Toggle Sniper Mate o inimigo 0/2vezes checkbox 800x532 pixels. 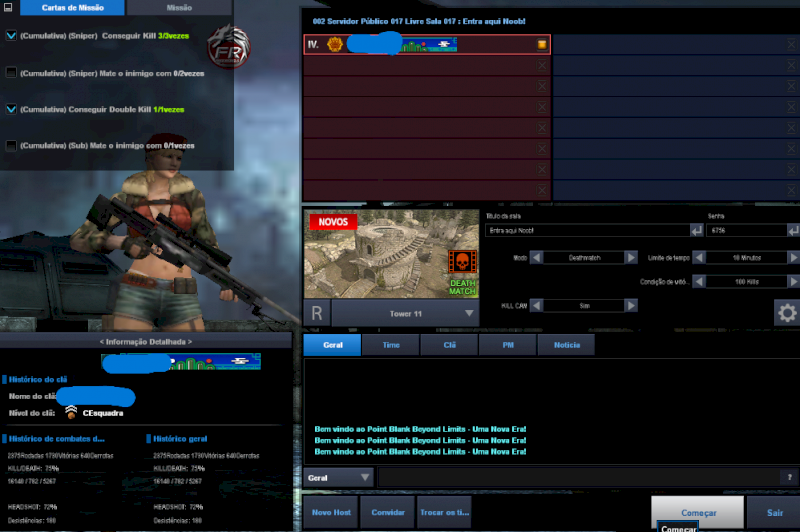(x=11, y=72)
